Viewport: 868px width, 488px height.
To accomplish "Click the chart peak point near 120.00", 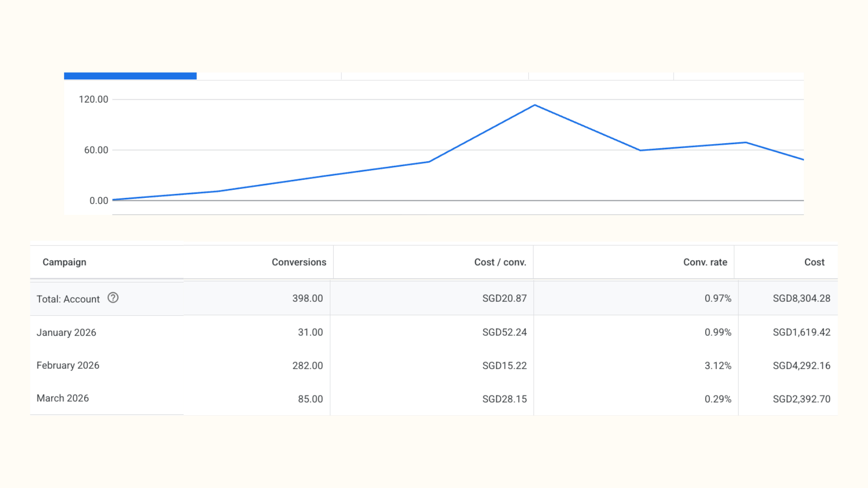I will tap(535, 105).
